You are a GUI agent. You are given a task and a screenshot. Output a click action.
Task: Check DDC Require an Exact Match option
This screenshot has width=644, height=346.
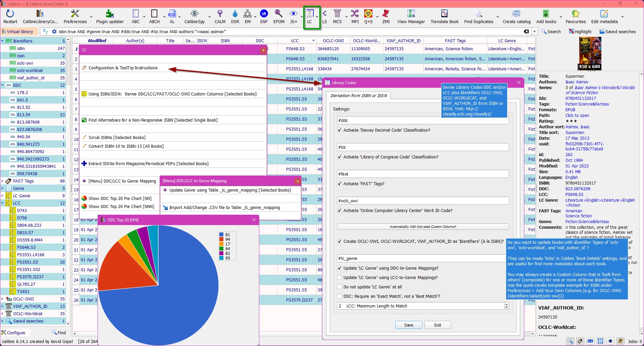point(339,296)
